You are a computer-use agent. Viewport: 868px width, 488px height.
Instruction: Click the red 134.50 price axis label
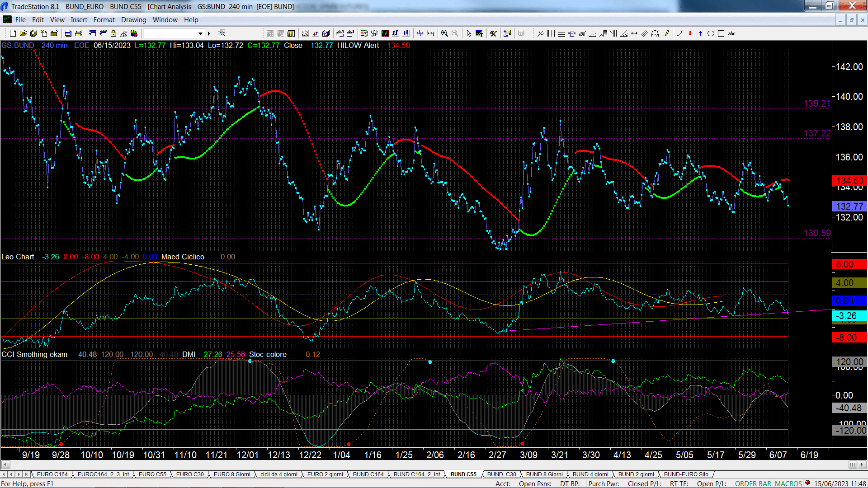pos(849,181)
